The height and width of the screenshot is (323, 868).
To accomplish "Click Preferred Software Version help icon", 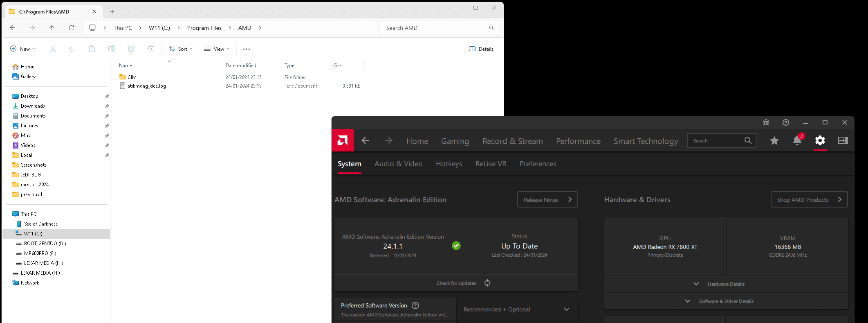I will [415, 305].
